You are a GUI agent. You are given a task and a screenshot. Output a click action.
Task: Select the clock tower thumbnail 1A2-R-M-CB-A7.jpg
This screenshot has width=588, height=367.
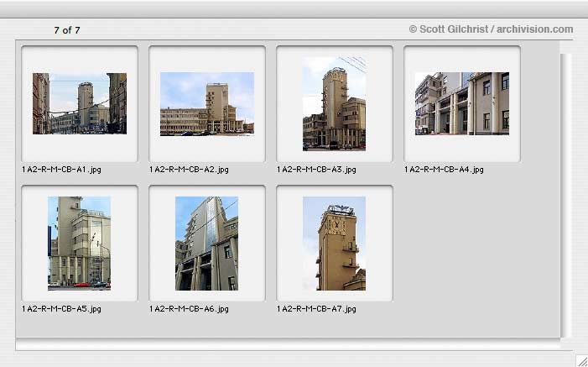[334, 244]
